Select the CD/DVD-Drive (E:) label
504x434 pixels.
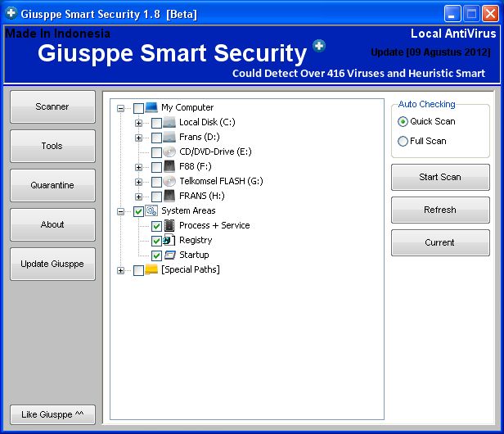point(215,151)
